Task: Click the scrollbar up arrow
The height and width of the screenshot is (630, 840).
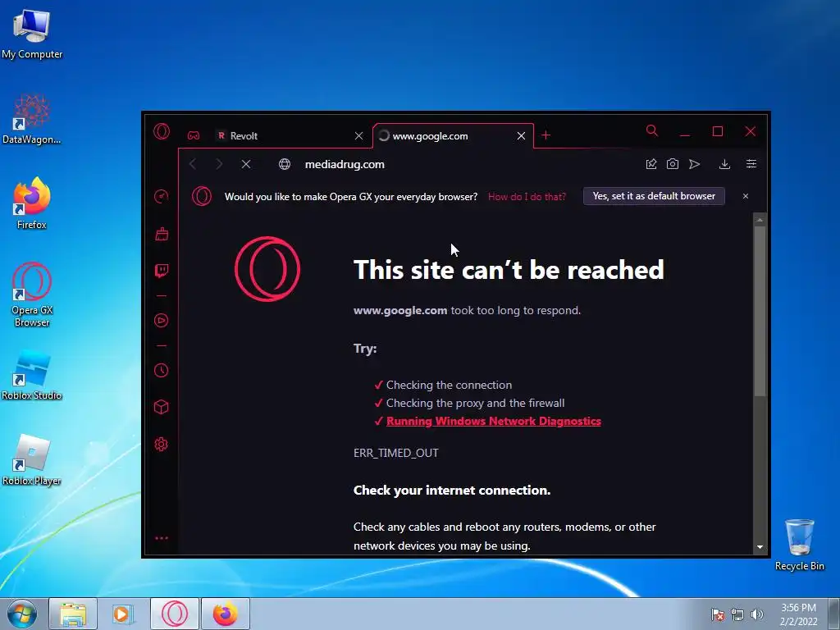Action: click(760, 220)
